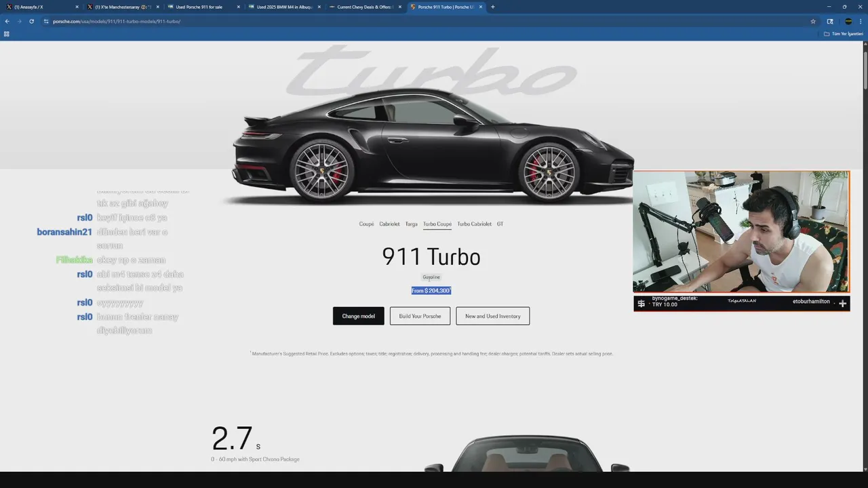Screen dimensions: 868x488
Task: Select the Turbo Coupé body style
Action: [437, 224]
